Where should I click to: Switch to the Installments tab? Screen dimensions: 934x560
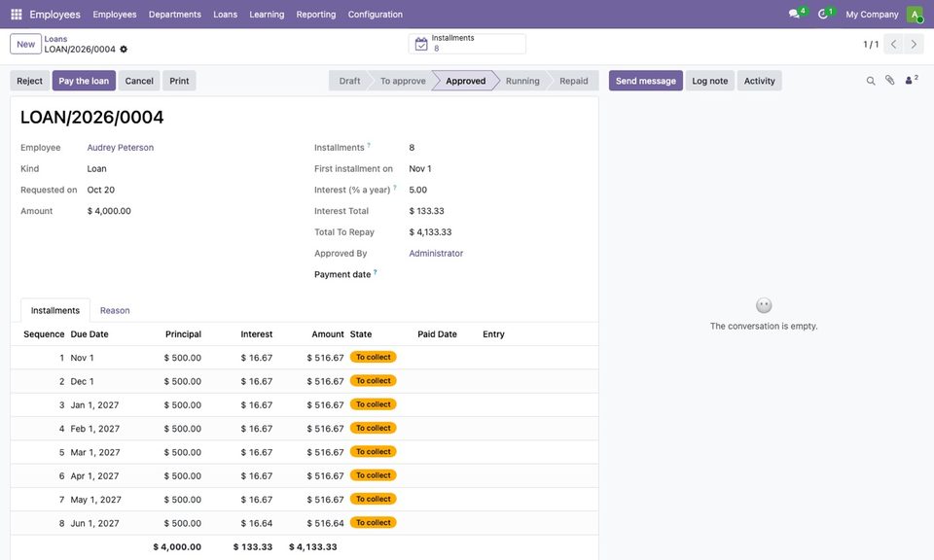click(55, 311)
